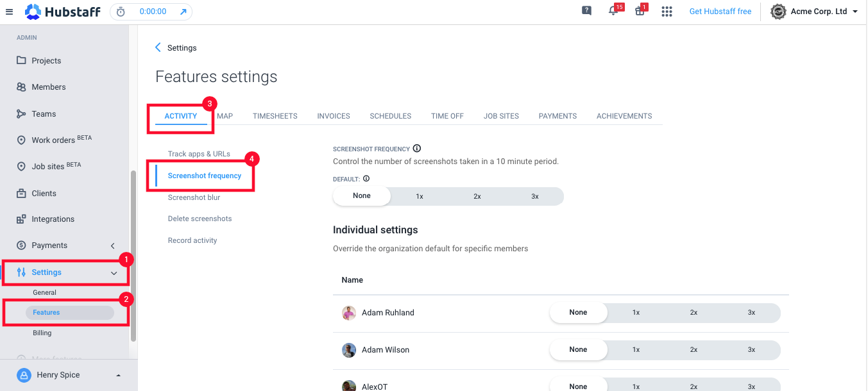This screenshot has height=391, width=868.
Task: Click the timer stopwatch icon
Action: pos(122,12)
